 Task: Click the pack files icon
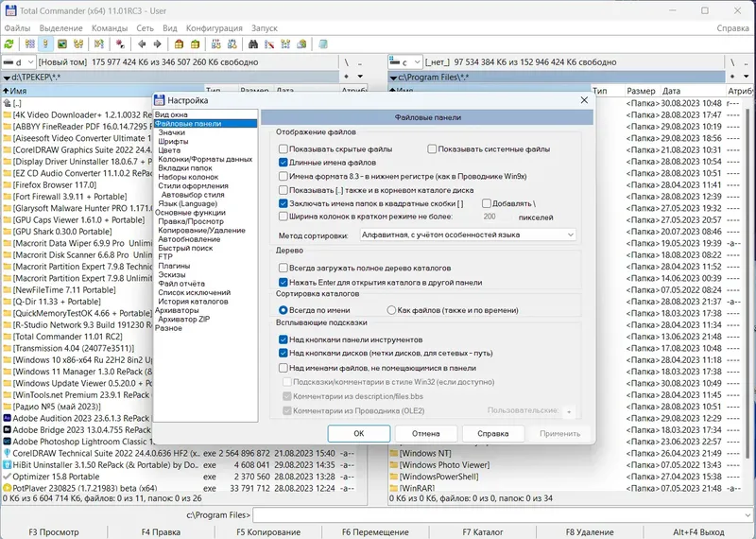[179, 44]
